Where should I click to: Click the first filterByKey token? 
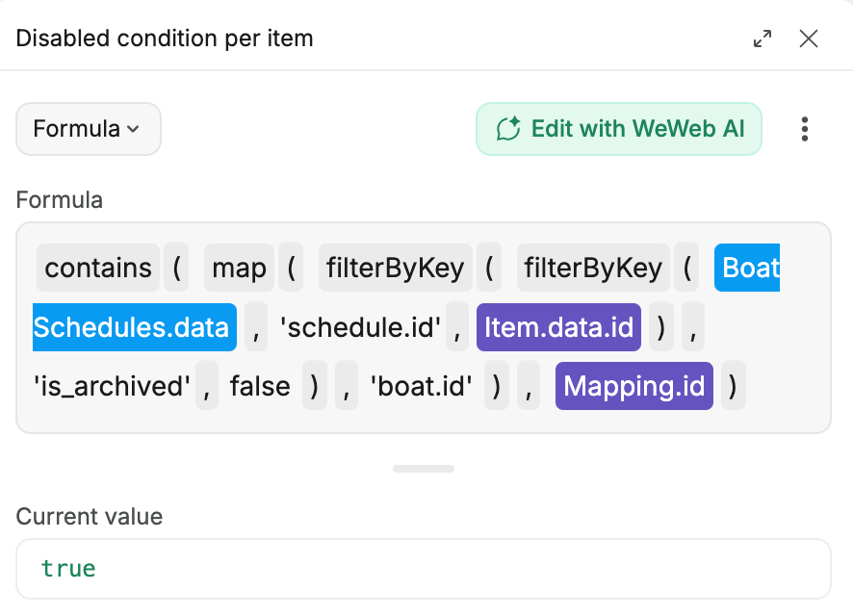[x=395, y=268]
